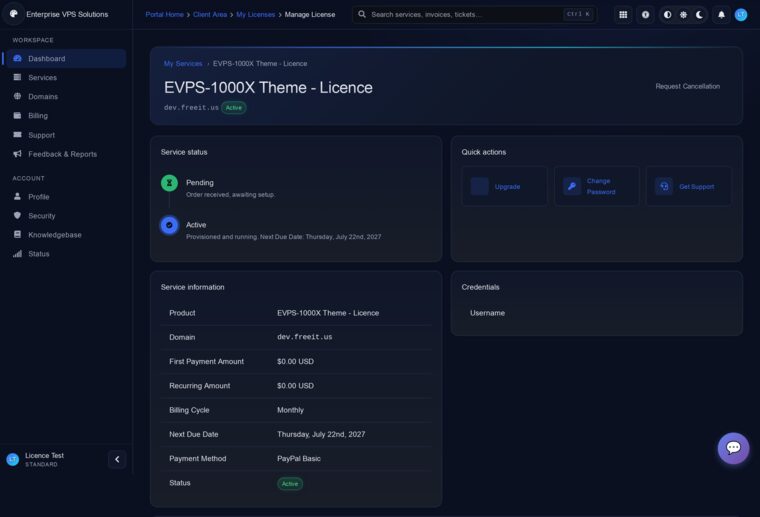Image resolution: width=760 pixels, height=517 pixels.
Task: Switch to dark theme moon icon
Action: (699, 15)
